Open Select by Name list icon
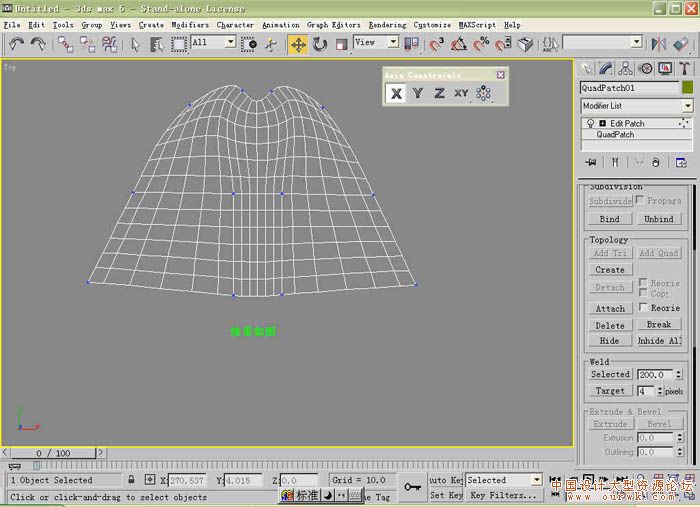 157,44
